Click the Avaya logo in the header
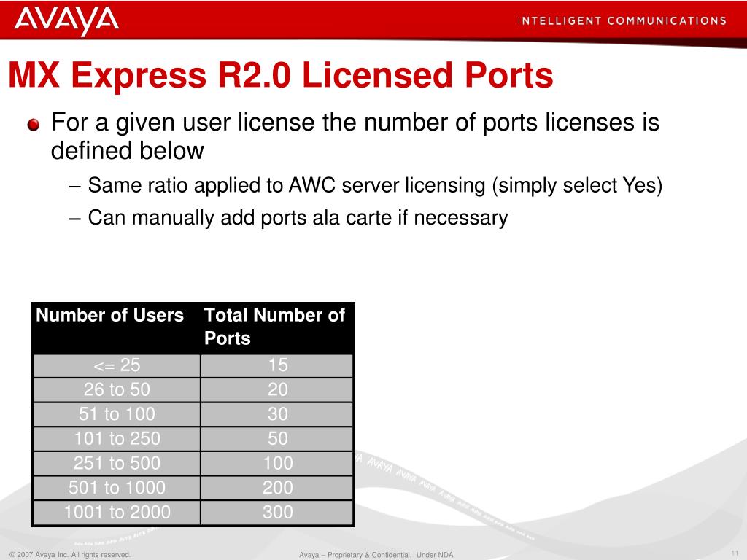The image size is (747, 560). click(66, 21)
